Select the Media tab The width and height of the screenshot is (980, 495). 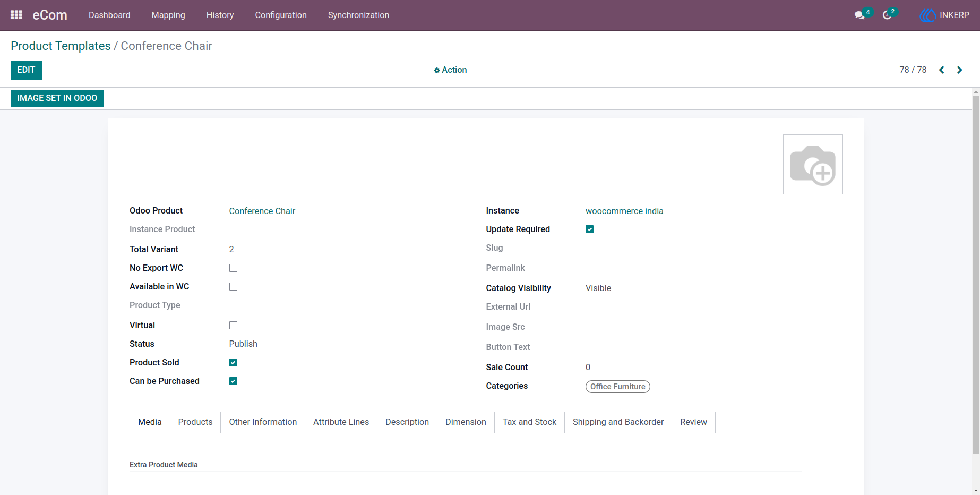click(150, 422)
